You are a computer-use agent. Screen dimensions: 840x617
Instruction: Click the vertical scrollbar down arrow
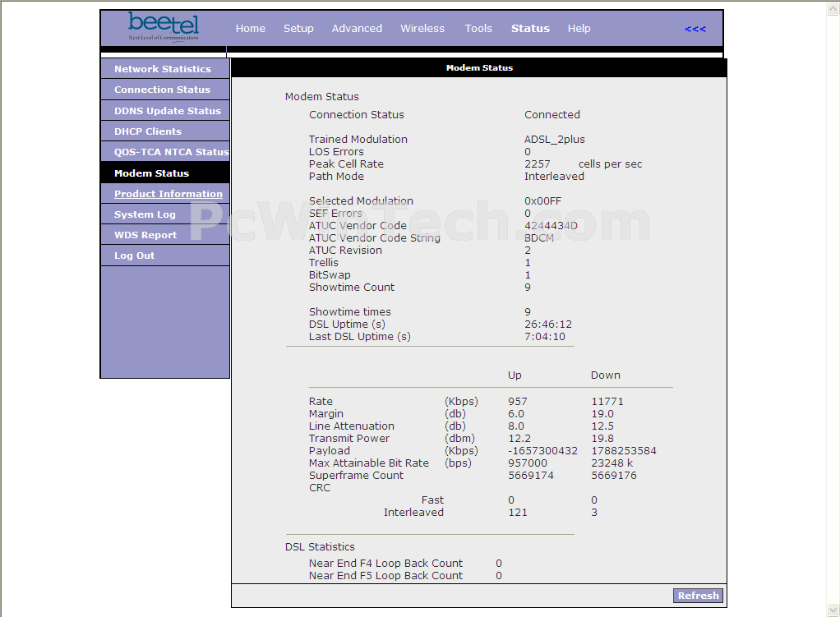[833, 610]
